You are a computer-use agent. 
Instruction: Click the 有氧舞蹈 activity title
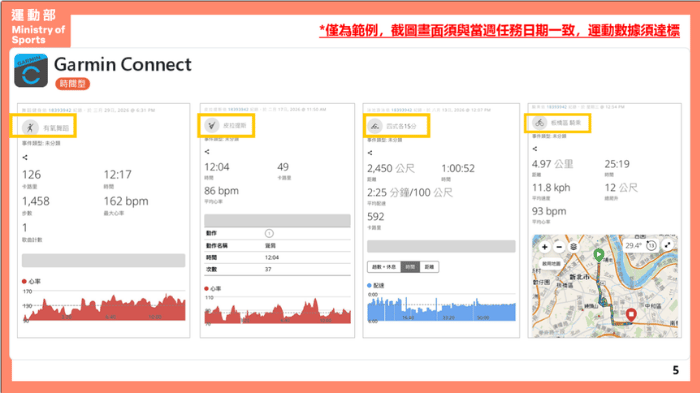[56, 128]
